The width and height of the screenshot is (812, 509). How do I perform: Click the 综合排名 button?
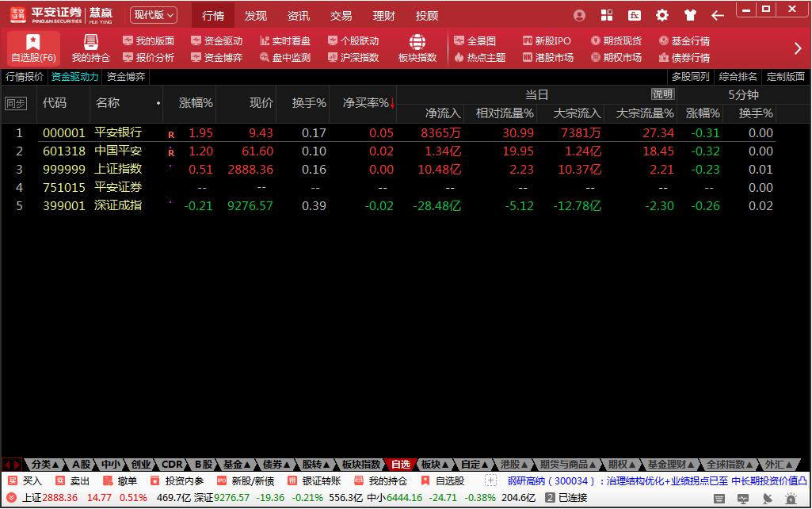pos(738,77)
